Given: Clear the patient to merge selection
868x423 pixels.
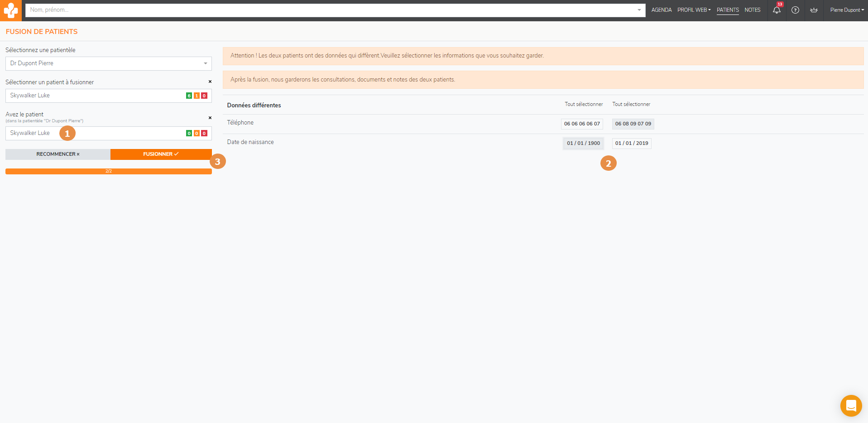Looking at the screenshot, I should tap(210, 82).
